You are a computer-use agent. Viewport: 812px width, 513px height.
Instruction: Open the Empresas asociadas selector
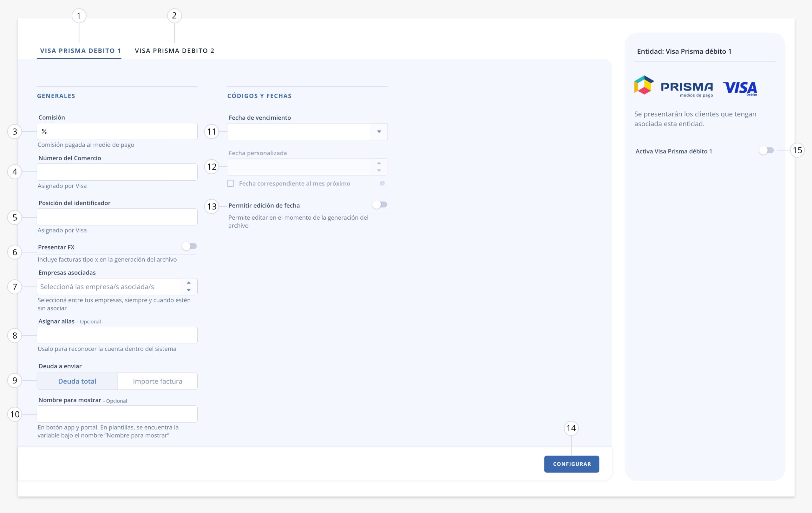117,287
